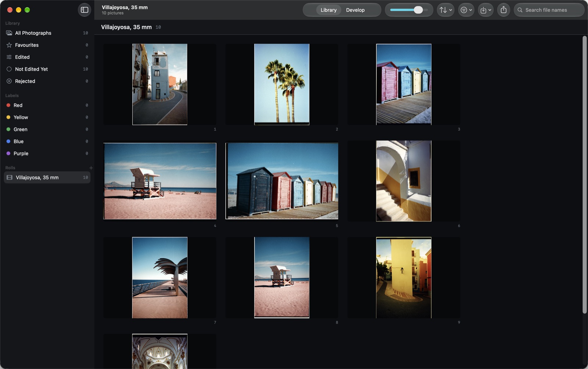588x369 pixels.
Task: Select the church dome ceiling photo
Action: [160, 351]
